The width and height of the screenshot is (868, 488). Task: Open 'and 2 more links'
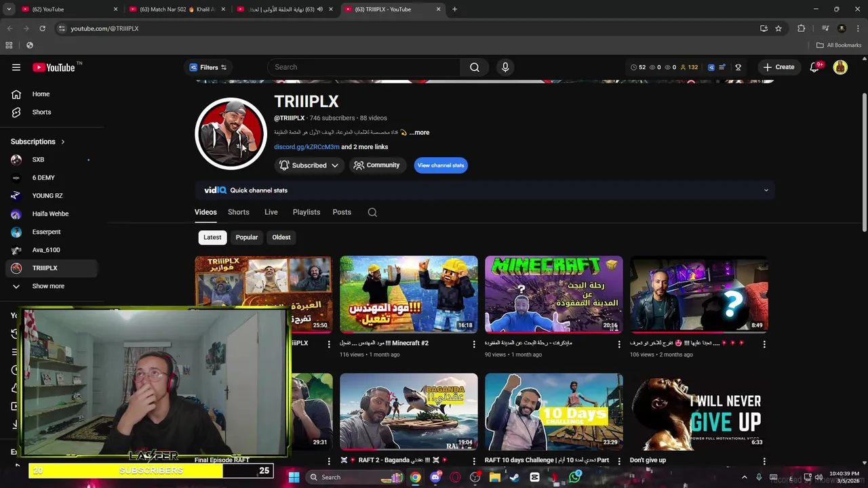365,147
